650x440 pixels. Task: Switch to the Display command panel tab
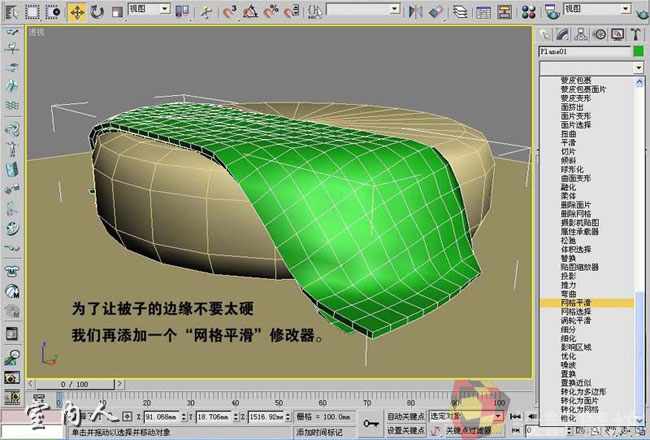(x=618, y=34)
